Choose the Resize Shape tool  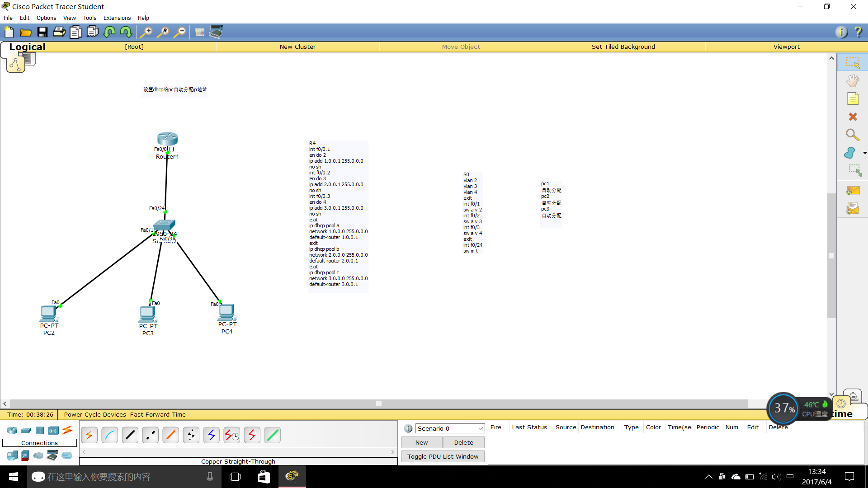[x=854, y=171]
